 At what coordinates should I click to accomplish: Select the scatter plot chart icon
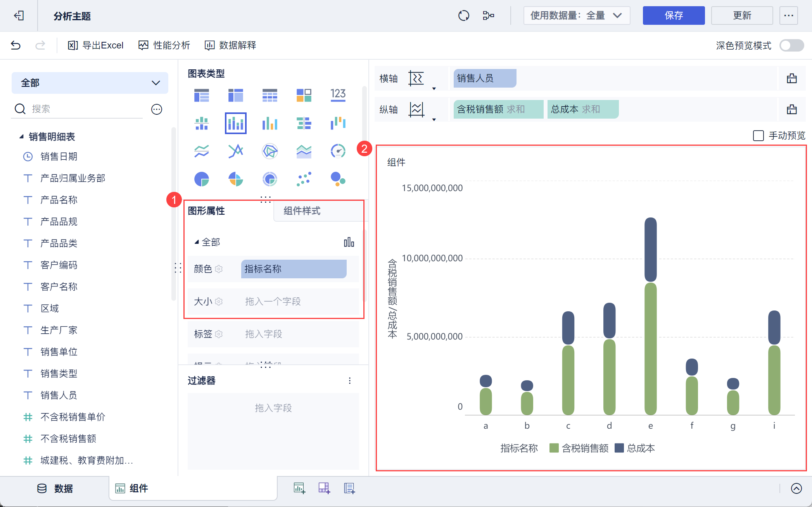click(x=304, y=179)
